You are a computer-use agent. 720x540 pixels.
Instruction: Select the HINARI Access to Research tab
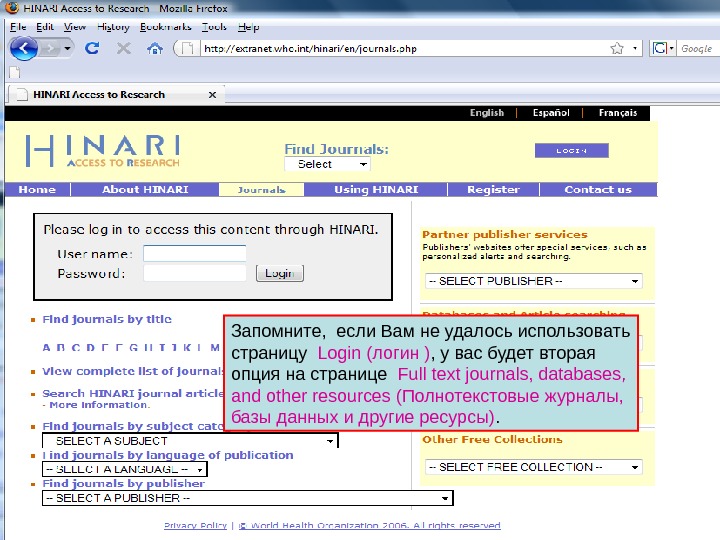pyautogui.click(x=116, y=94)
